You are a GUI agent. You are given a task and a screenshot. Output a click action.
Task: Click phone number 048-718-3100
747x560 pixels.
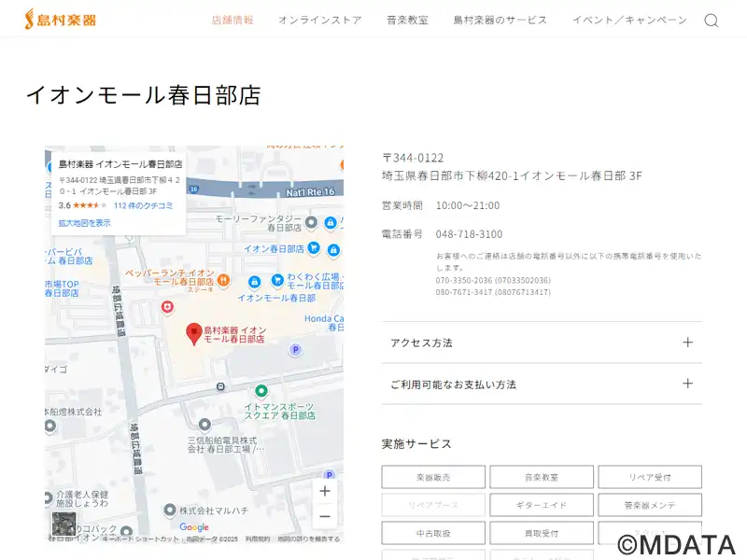click(x=469, y=234)
